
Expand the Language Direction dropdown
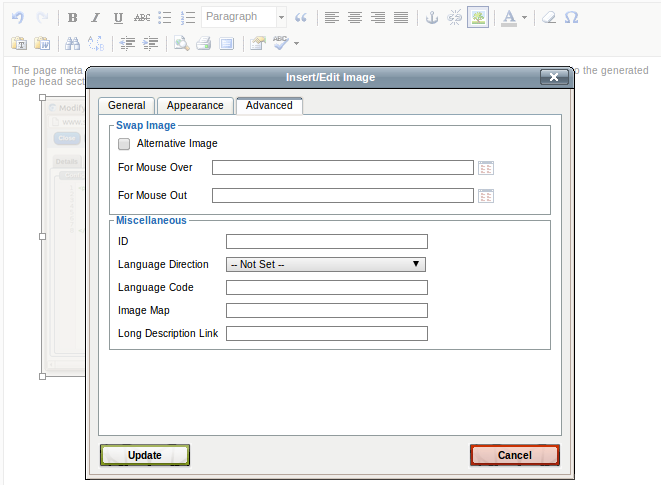click(326, 265)
